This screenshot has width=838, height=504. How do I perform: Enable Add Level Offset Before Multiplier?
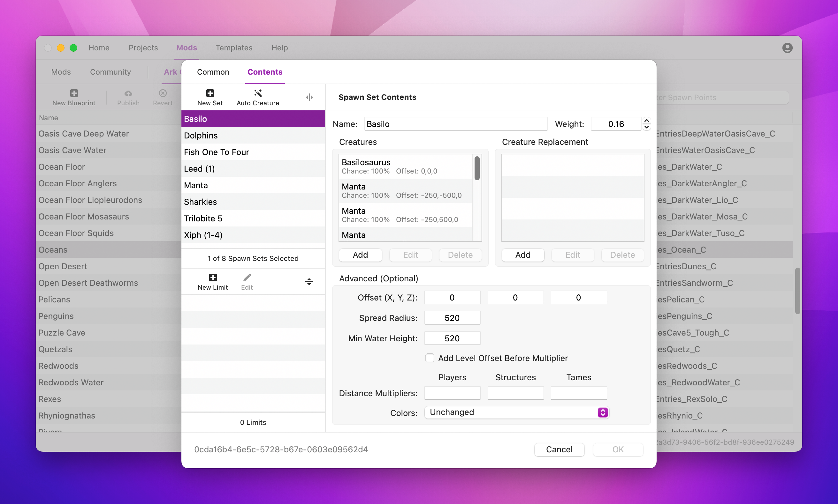click(x=430, y=358)
